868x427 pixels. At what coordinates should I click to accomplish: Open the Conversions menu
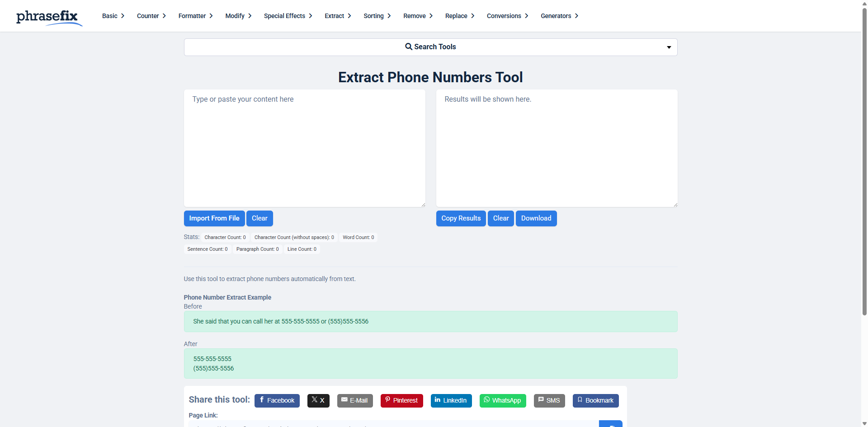pyautogui.click(x=503, y=16)
